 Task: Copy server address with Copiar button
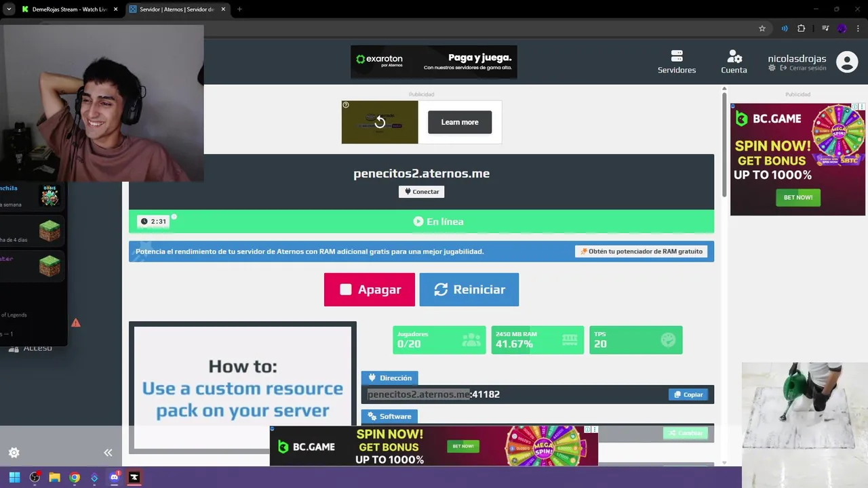688,394
